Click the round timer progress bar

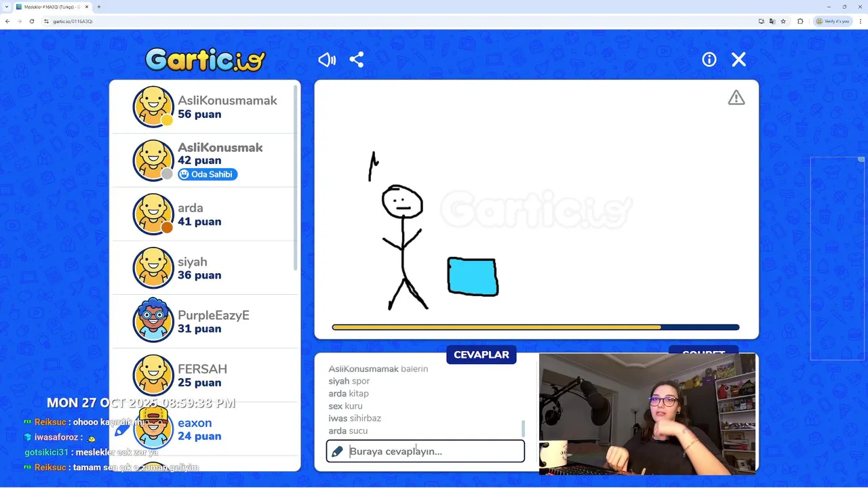click(536, 327)
